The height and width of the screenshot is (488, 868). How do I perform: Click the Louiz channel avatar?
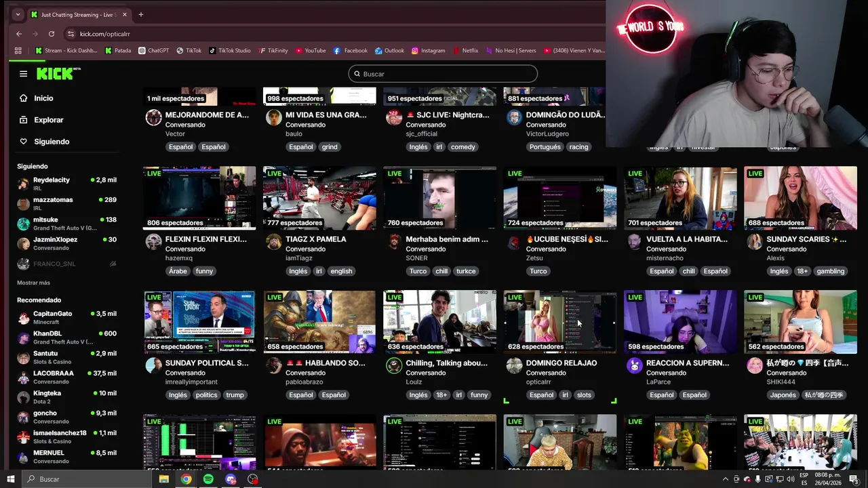[394, 366]
